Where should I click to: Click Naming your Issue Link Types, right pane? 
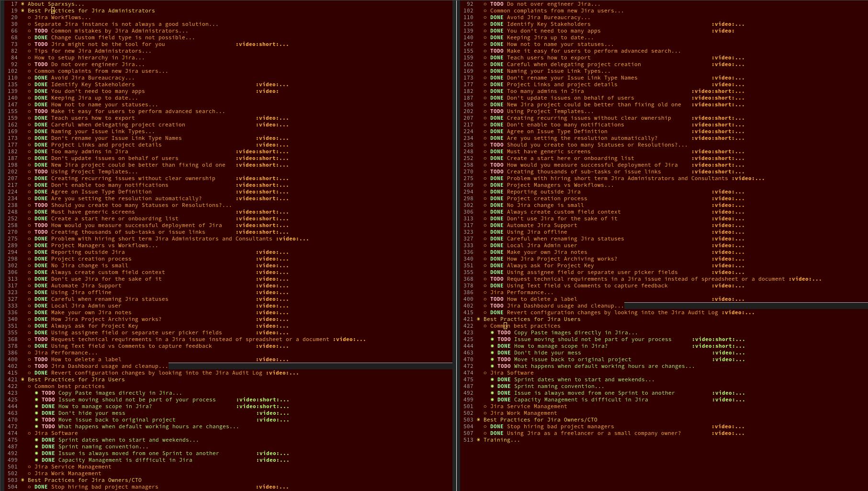pos(558,71)
